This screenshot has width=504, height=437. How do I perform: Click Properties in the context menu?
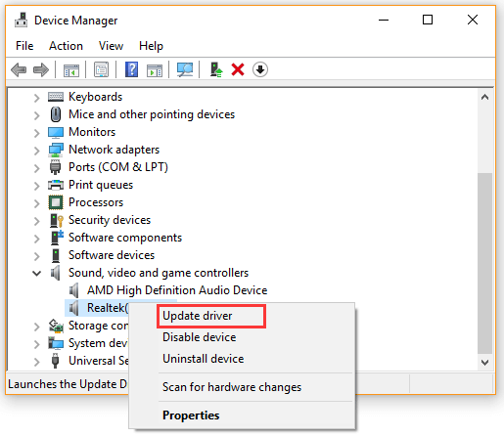click(x=191, y=415)
